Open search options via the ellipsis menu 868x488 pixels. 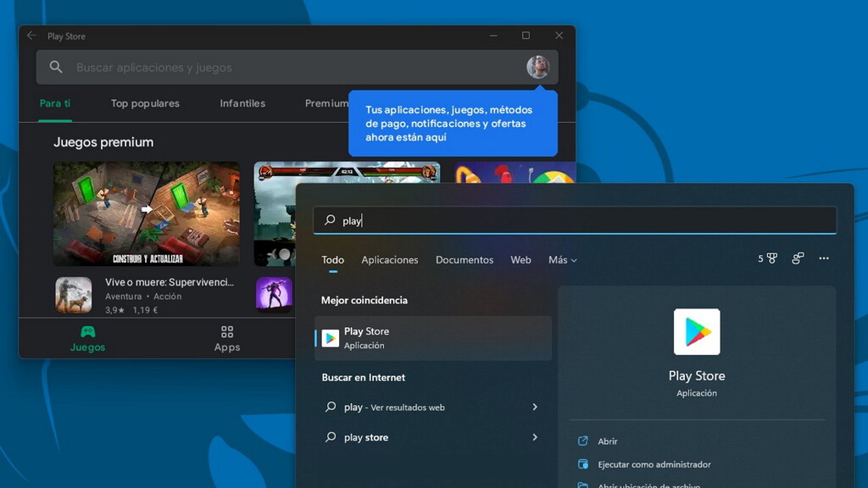824,259
